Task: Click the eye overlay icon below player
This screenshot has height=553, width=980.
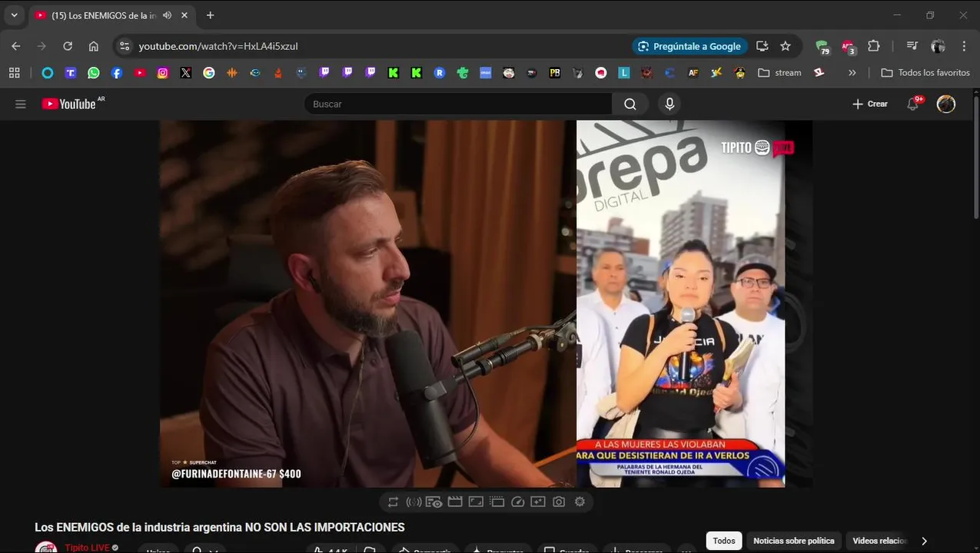Action: tap(434, 502)
